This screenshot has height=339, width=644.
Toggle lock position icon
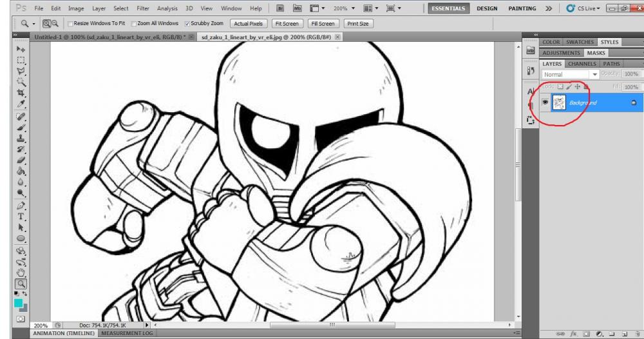point(578,87)
